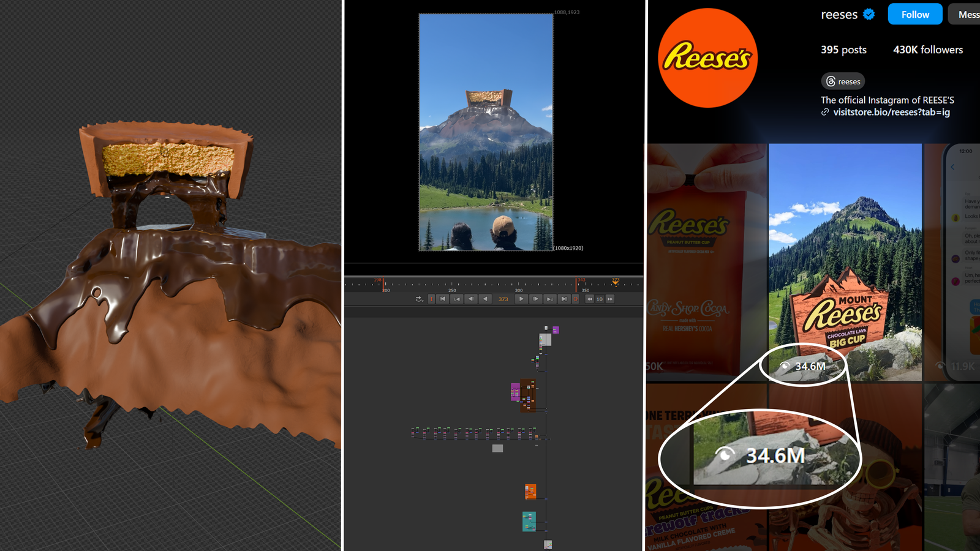Click the timeline ruler at frame 300

point(518,285)
